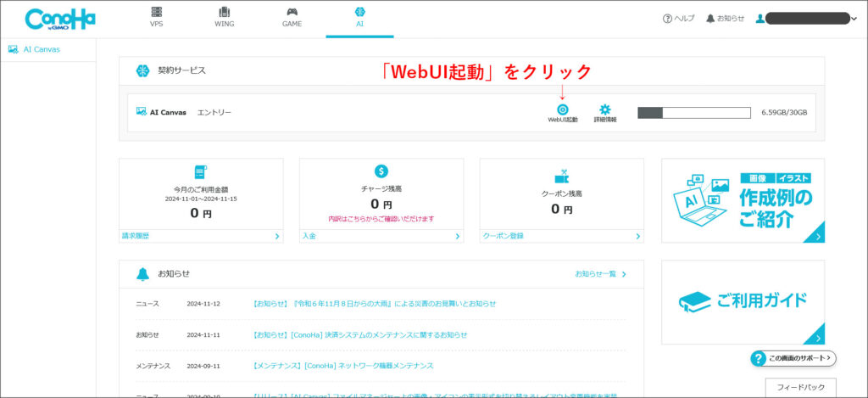The height and width of the screenshot is (398, 868).
Task: Click the arrow next to お知らせ一覧
Action: (624, 274)
